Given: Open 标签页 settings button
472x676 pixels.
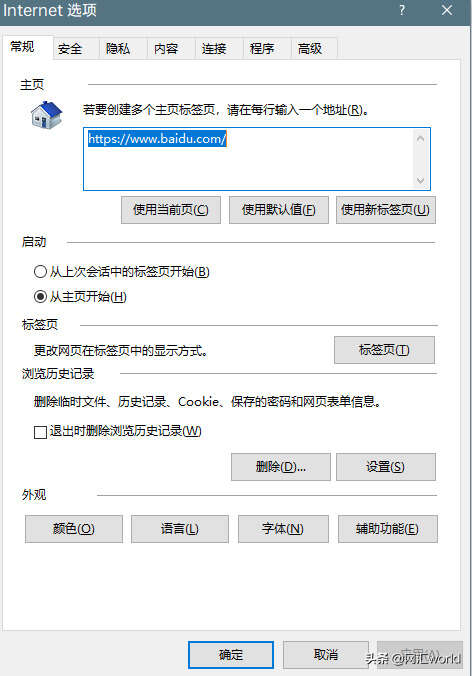Looking at the screenshot, I should pos(384,350).
